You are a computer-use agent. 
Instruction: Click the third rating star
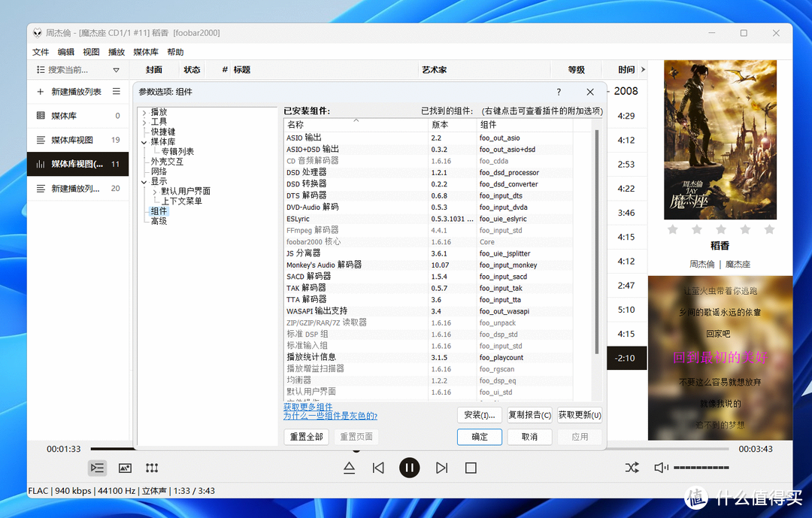click(720, 229)
